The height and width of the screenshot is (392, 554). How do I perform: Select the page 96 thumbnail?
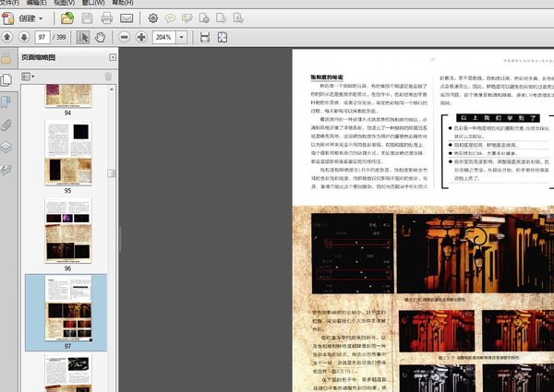point(68,228)
